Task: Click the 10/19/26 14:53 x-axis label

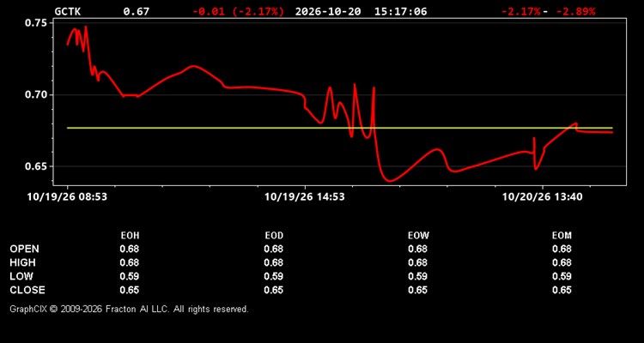Action: pyautogui.click(x=305, y=197)
